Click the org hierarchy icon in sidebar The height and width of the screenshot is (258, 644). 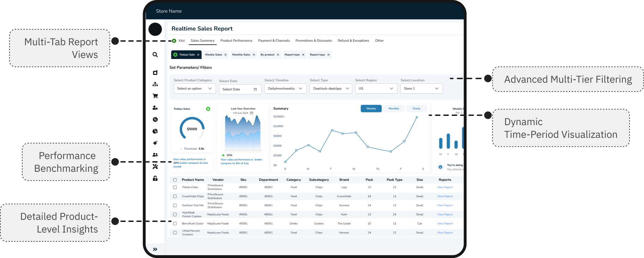click(155, 84)
